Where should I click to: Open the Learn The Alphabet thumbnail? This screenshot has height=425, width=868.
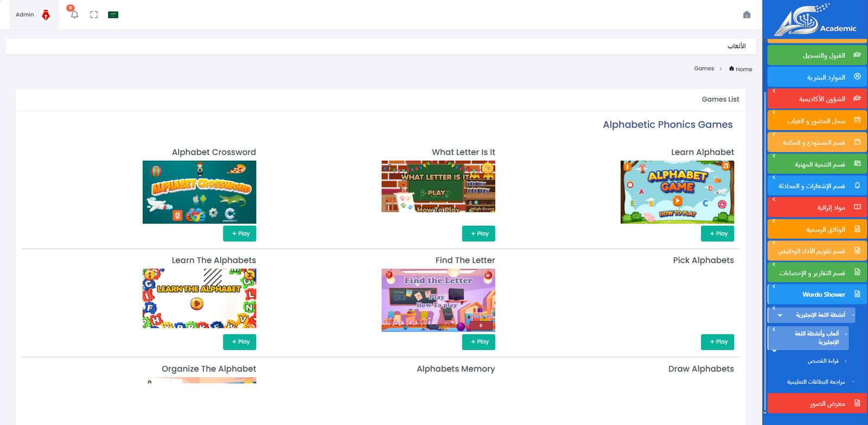pyautogui.click(x=199, y=299)
